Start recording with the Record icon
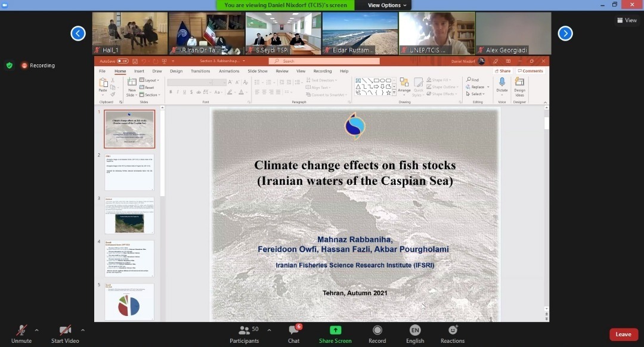The image size is (644, 347). [377, 330]
